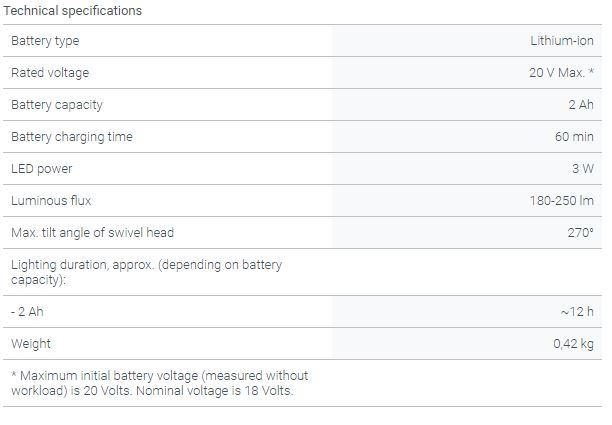Select the Battery type row label
This screenshot has width=612, height=425.
(45, 41)
